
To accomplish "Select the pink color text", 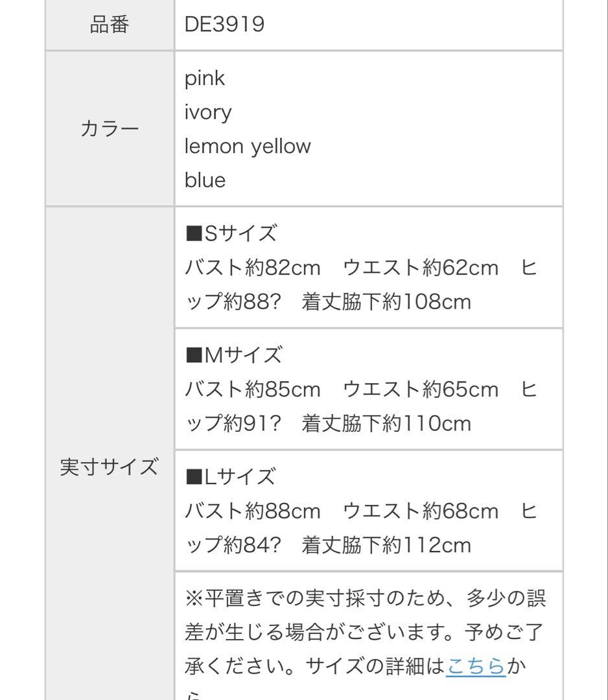I will (205, 78).
